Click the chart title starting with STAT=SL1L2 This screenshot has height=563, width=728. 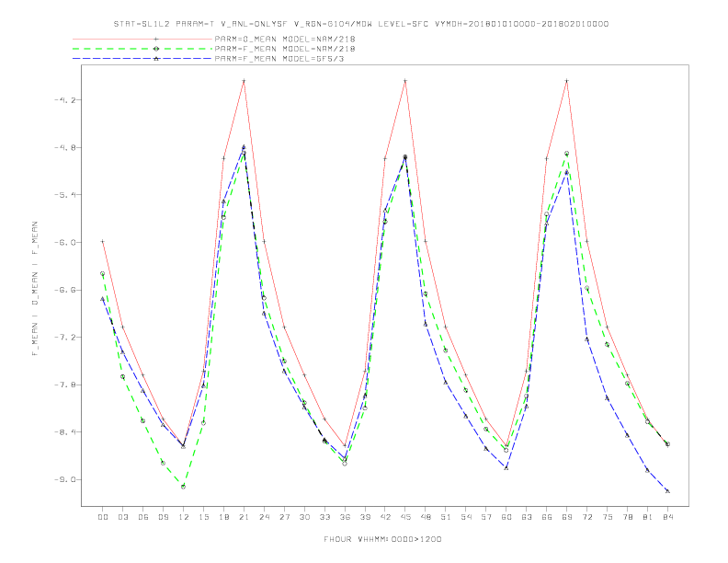360,24
